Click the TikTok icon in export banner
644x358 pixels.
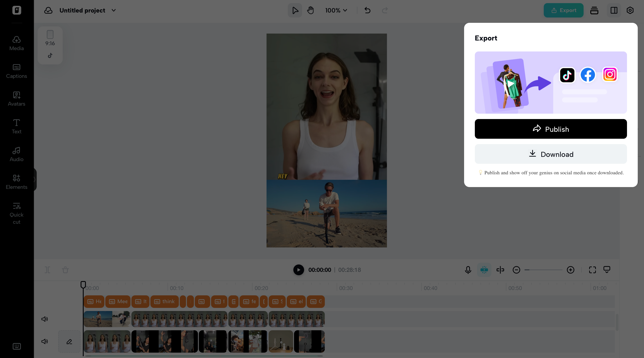567,75
